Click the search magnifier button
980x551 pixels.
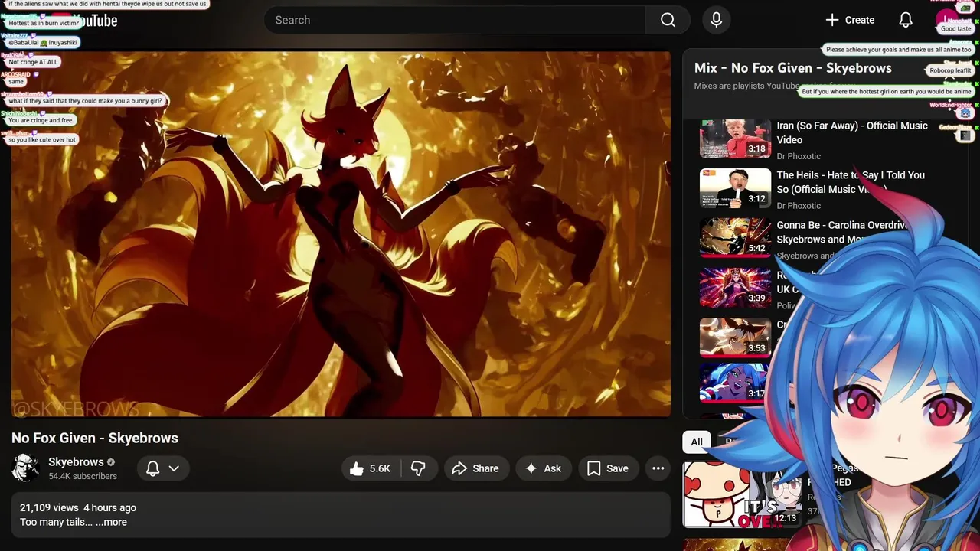(x=668, y=20)
